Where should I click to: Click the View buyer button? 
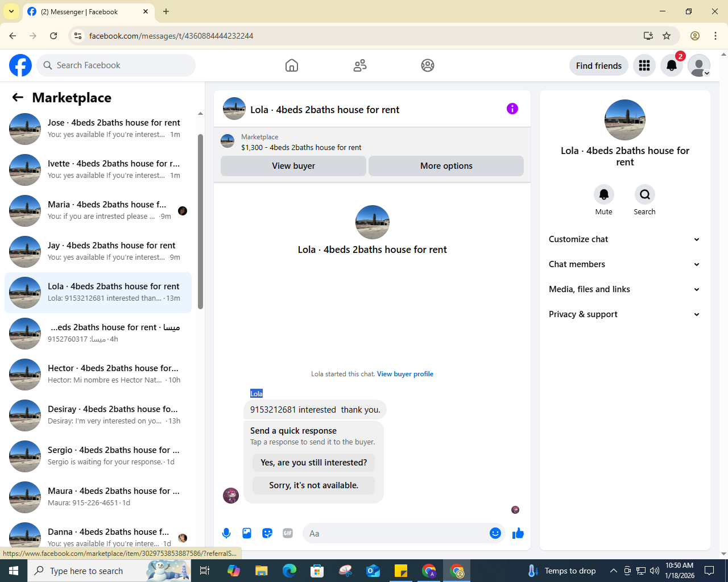293,166
